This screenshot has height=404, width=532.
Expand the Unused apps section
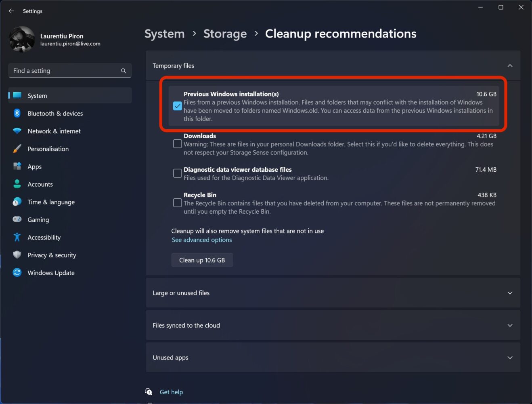pos(510,357)
